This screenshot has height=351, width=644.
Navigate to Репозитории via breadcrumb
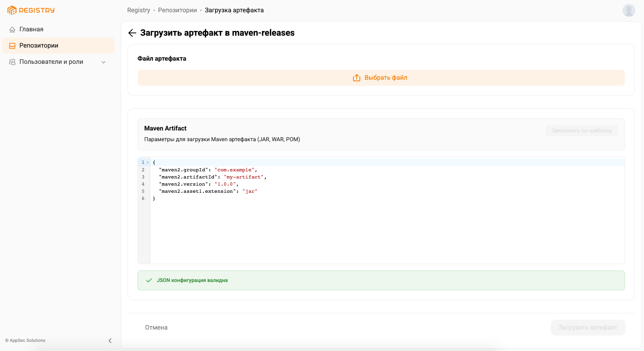(x=177, y=10)
